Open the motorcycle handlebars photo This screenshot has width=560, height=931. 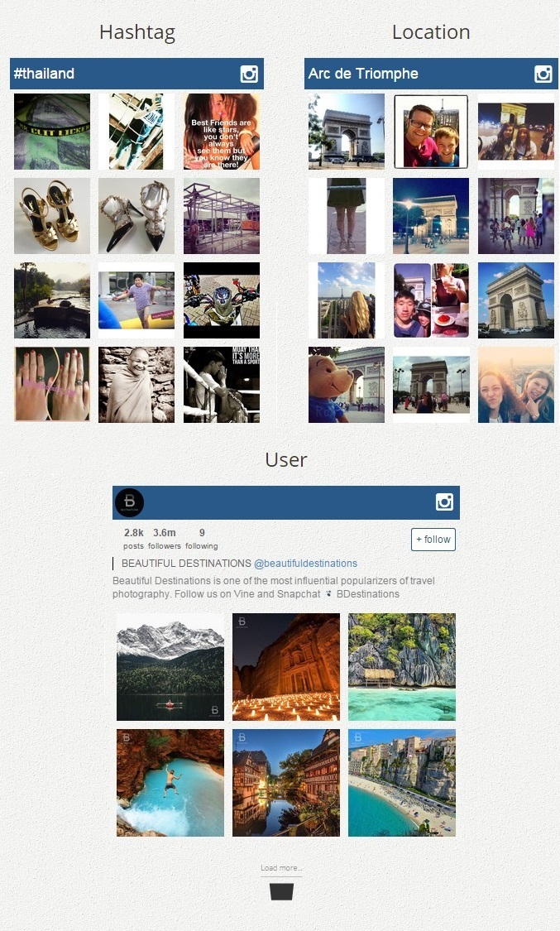coord(222,300)
